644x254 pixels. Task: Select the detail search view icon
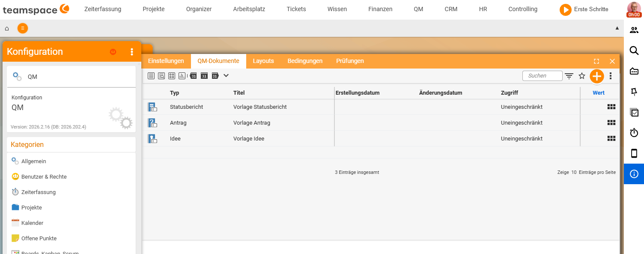tap(161, 76)
